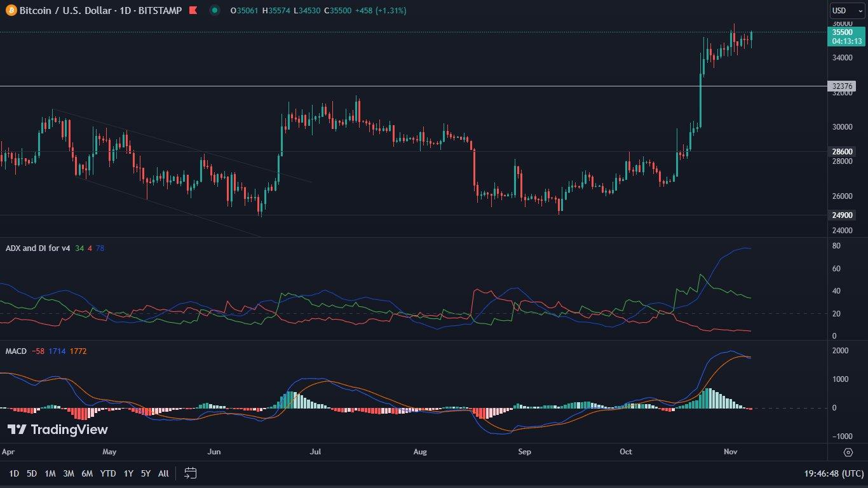Click the 28600 price level label

click(x=842, y=152)
